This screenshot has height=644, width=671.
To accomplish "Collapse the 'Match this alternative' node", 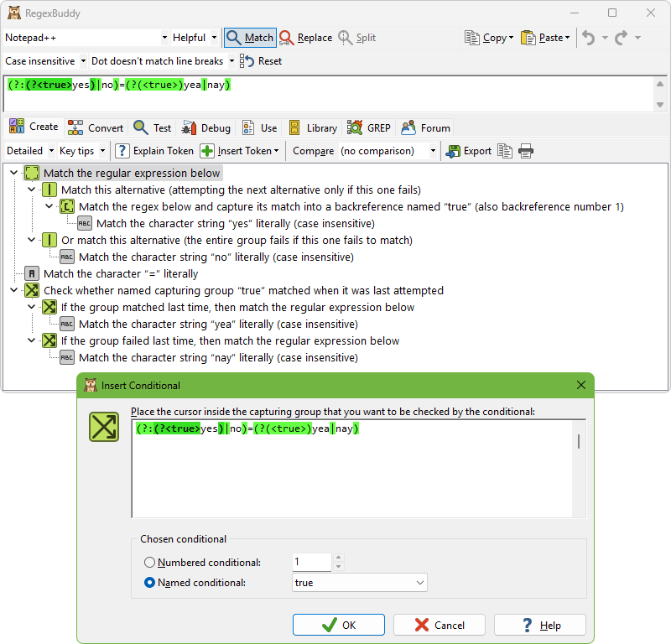I will (31, 190).
